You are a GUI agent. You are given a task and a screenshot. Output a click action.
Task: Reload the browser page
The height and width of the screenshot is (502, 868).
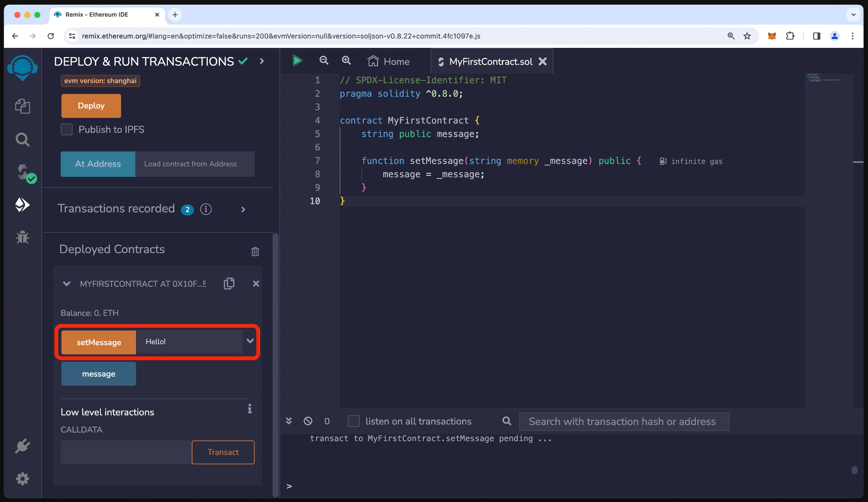click(51, 36)
